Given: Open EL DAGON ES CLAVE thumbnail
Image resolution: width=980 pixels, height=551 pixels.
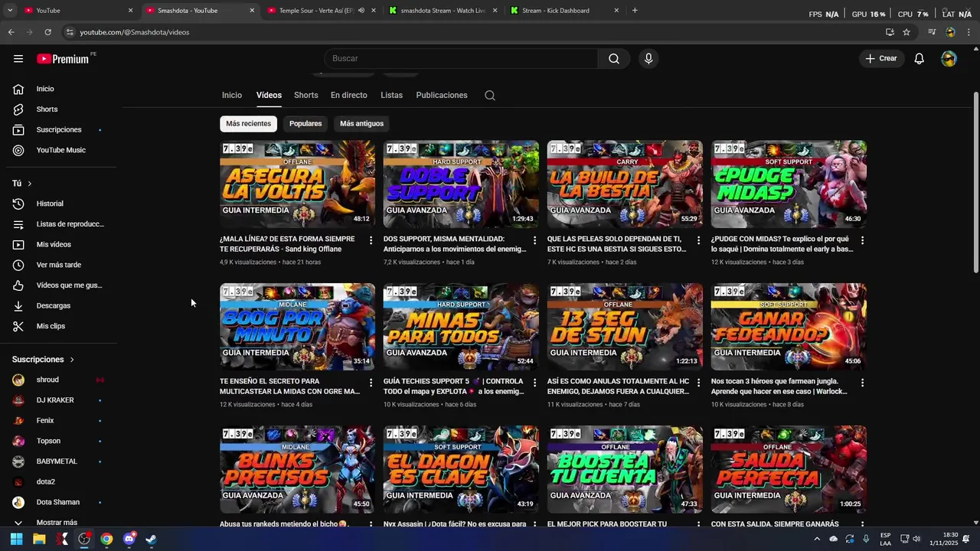Looking at the screenshot, I should click(461, 469).
